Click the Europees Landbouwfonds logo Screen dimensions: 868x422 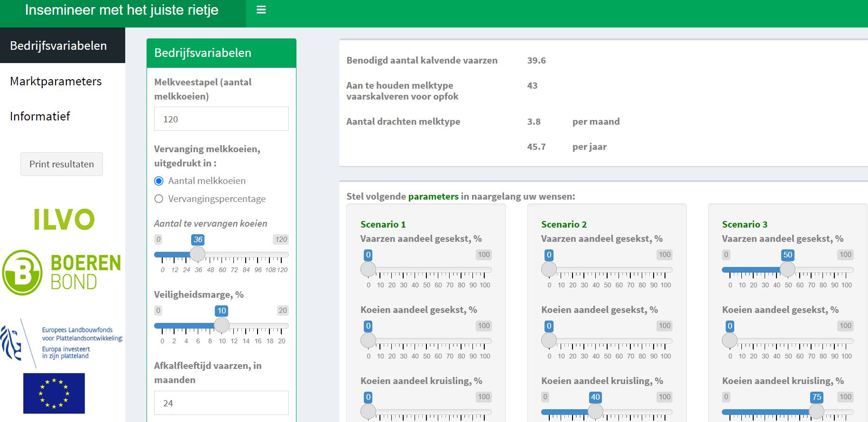62,343
